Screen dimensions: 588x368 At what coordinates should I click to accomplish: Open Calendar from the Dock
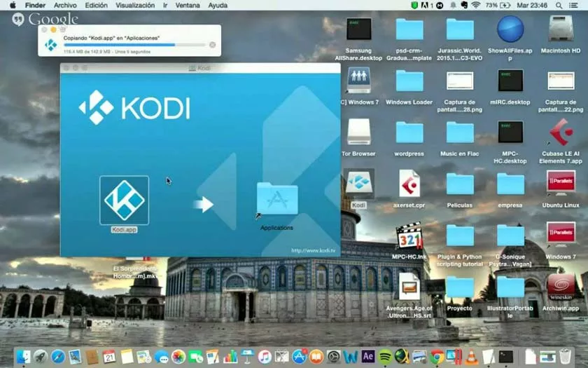coord(109,356)
